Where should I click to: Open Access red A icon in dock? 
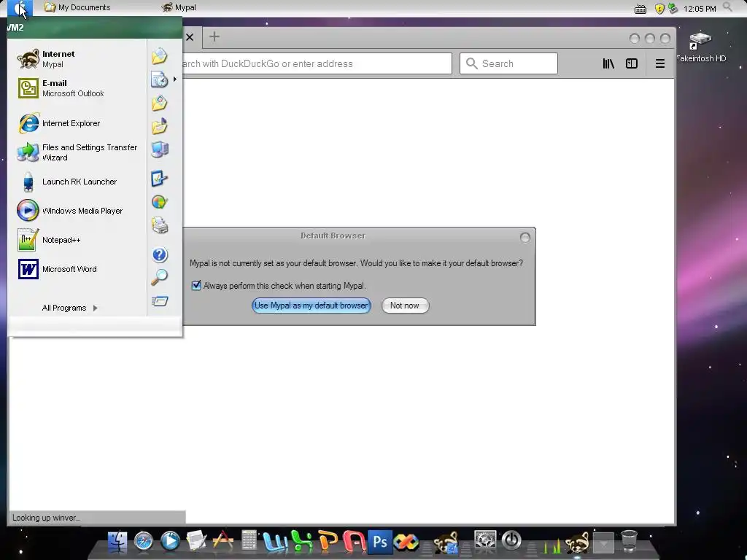355,542
